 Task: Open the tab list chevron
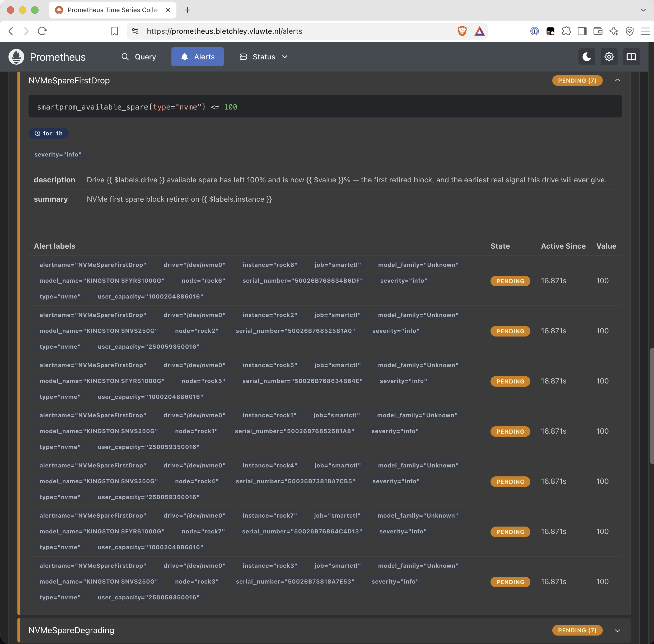pyautogui.click(x=643, y=10)
